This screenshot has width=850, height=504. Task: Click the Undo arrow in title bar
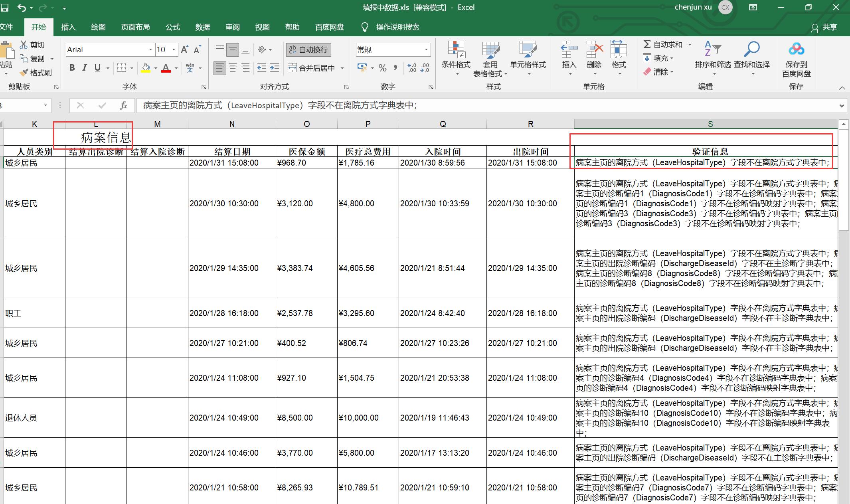click(22, 8)
